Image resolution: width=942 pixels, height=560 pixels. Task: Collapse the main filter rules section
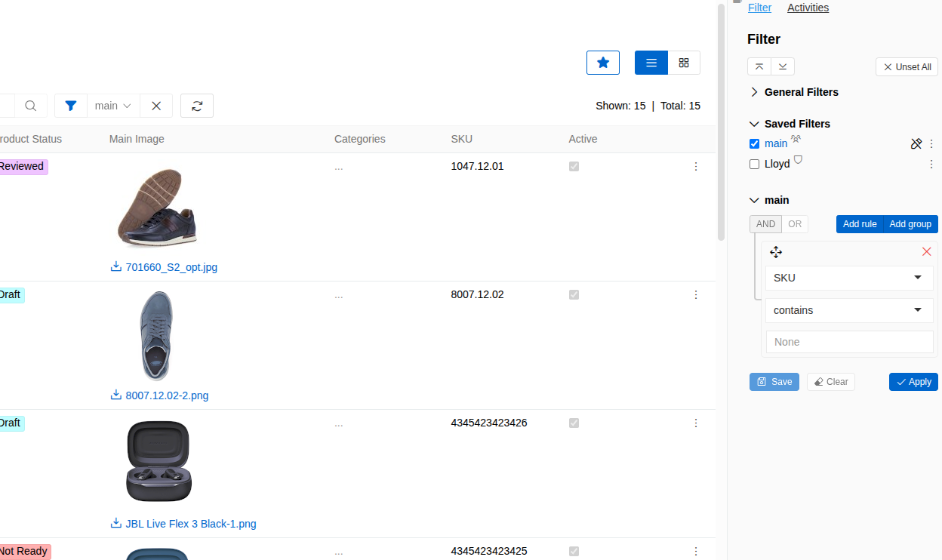pos(769,200)
